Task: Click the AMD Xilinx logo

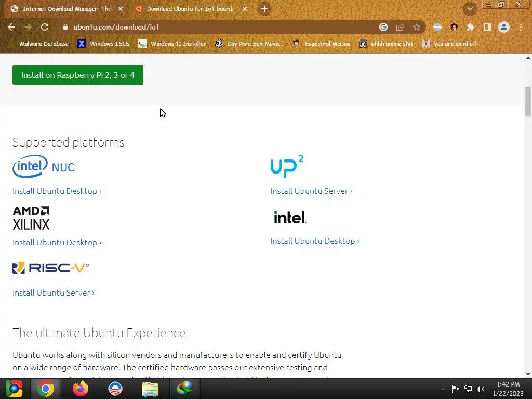Action: pyautogui.click(x=31, y=218)
